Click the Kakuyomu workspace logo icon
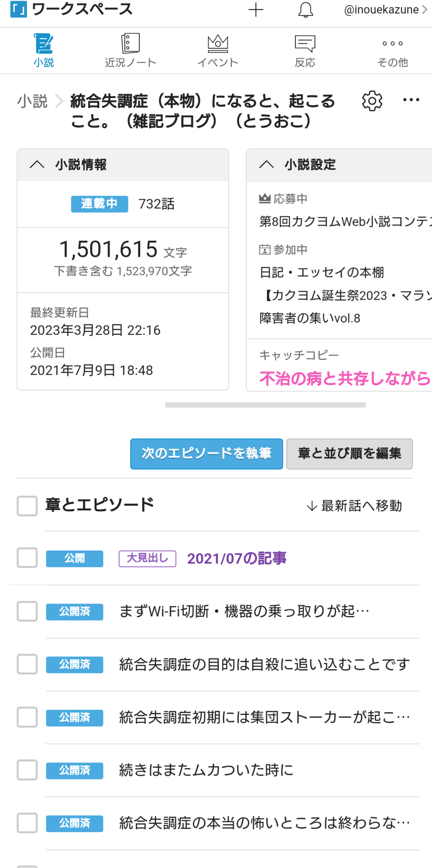432x868 pixels. 19,10
